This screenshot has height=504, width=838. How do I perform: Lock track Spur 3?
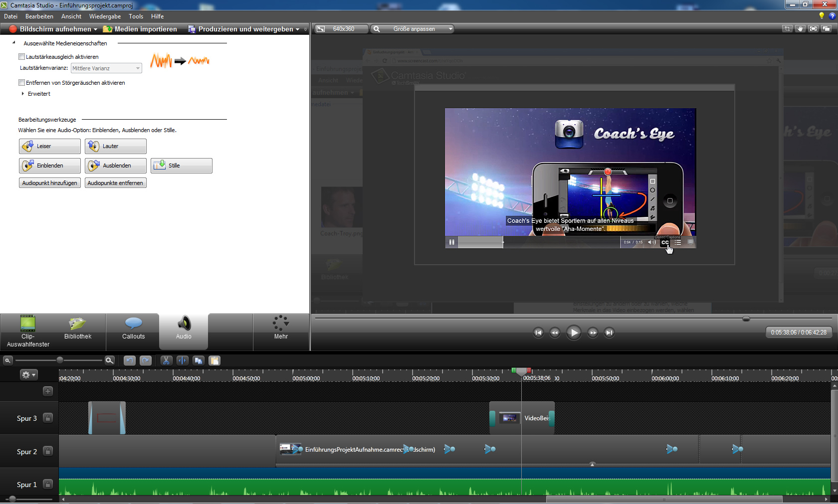pos(48,418)
